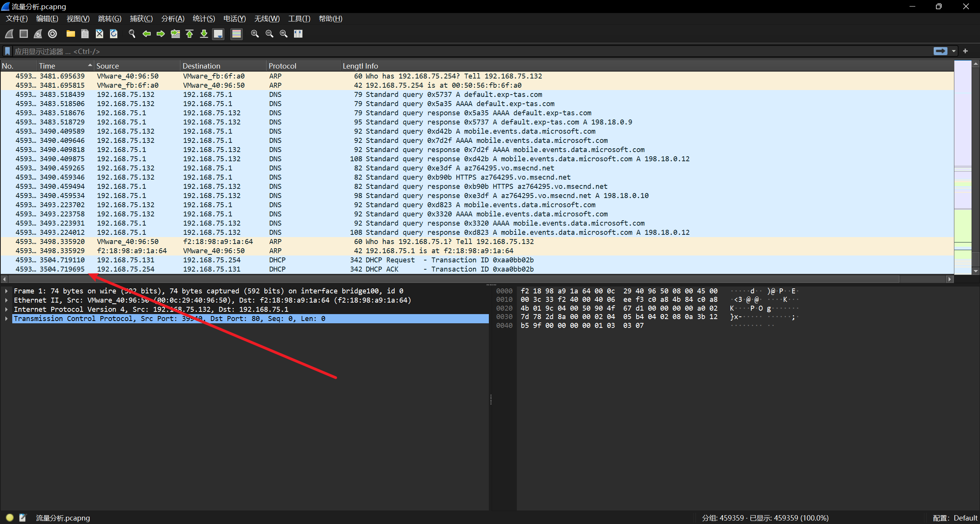Jump to the last packet
980x524 pixels.
tap(204, 34)
